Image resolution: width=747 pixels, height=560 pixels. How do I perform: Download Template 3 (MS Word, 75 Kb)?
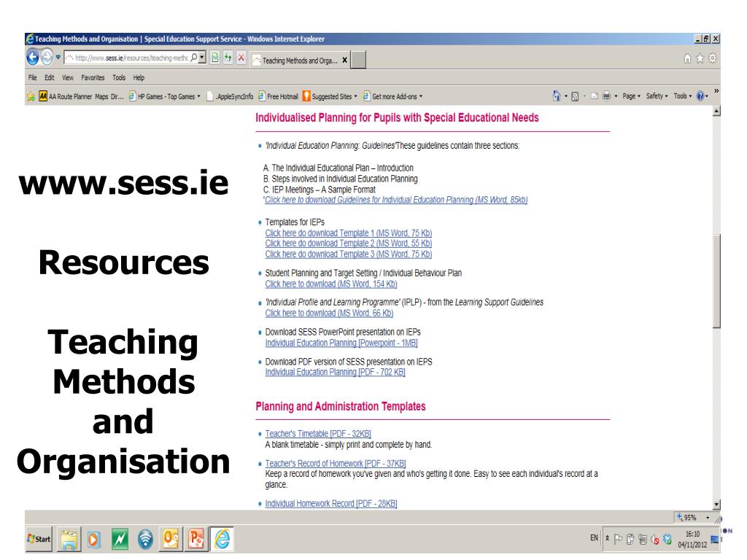click(348, 254)
